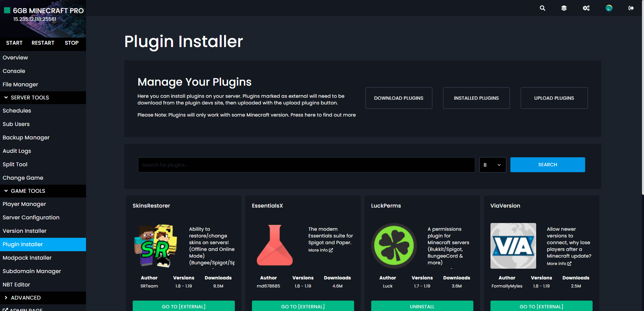Click the blue SEARCH button
This screenshot has height=311, width=644.
tap(548, 165)
